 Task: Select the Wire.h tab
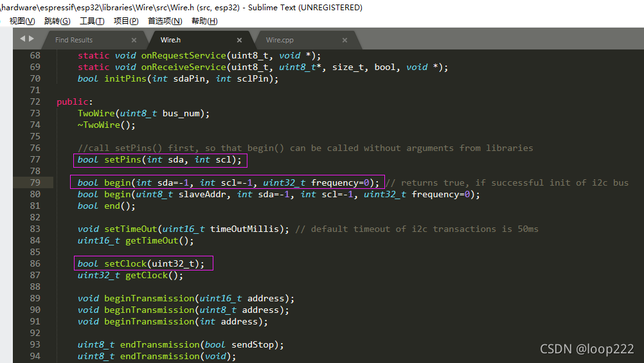click(x=170, y=40)
